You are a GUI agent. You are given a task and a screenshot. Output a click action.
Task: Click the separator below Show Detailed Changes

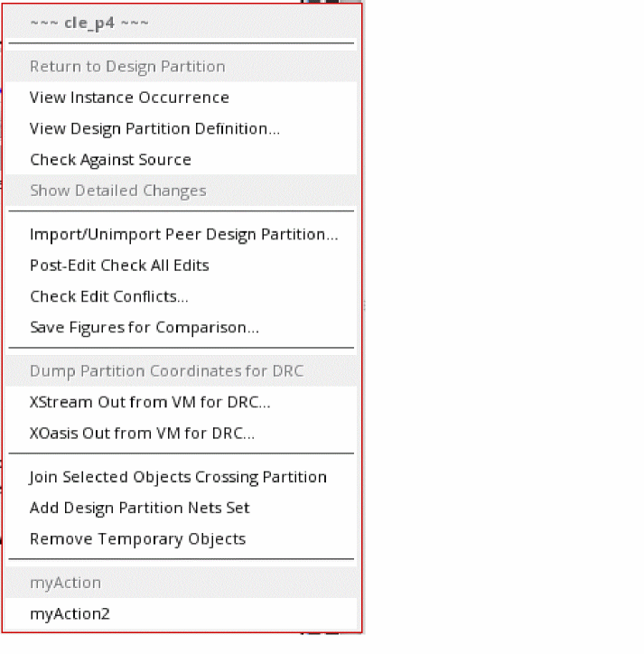(181, 211)
